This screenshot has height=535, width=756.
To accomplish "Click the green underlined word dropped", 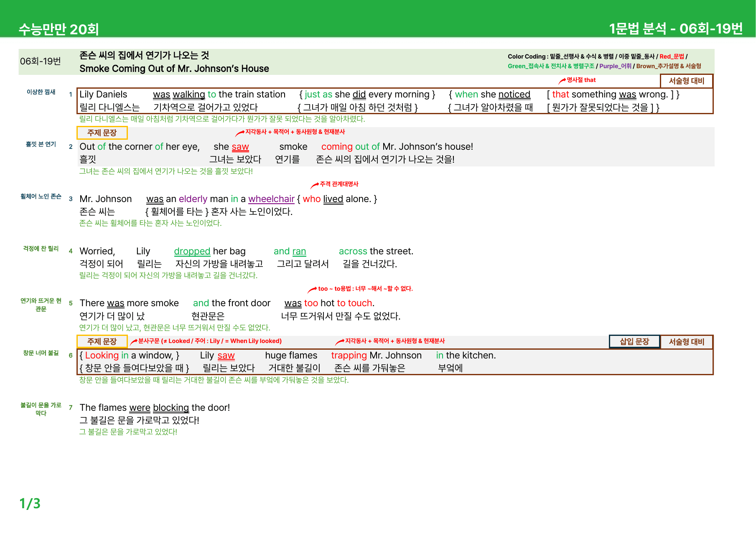I will pos(192,251).
